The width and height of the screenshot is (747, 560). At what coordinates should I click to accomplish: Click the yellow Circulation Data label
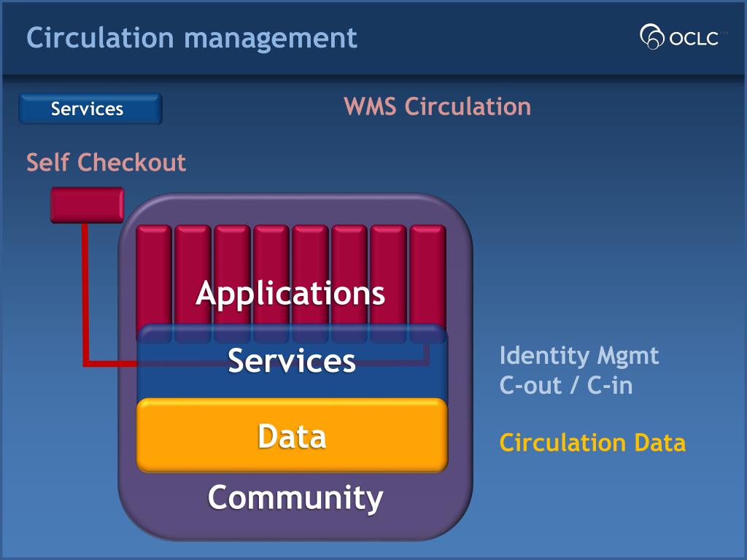pos(592,443)
